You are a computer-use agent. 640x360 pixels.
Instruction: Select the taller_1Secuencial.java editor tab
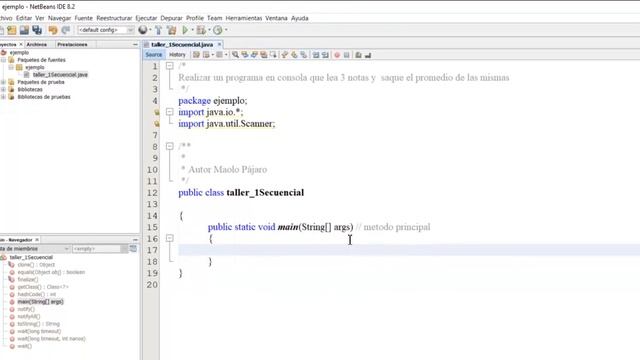click(182, 44)
